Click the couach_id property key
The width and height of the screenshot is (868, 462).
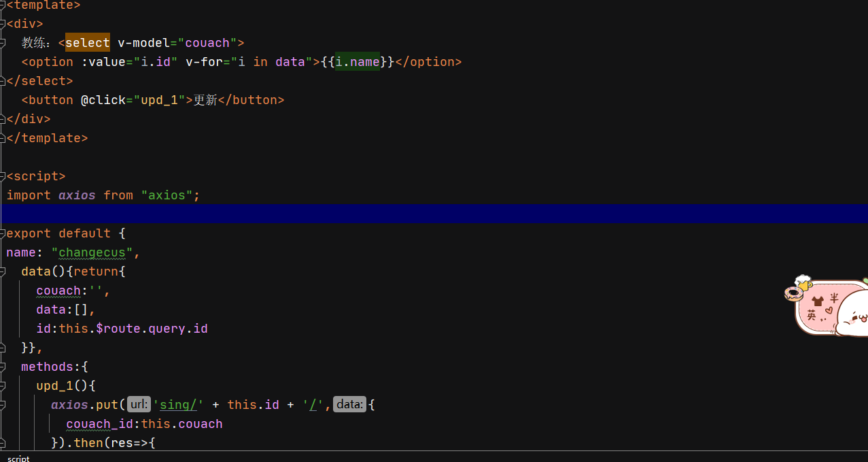coord(99,424)
